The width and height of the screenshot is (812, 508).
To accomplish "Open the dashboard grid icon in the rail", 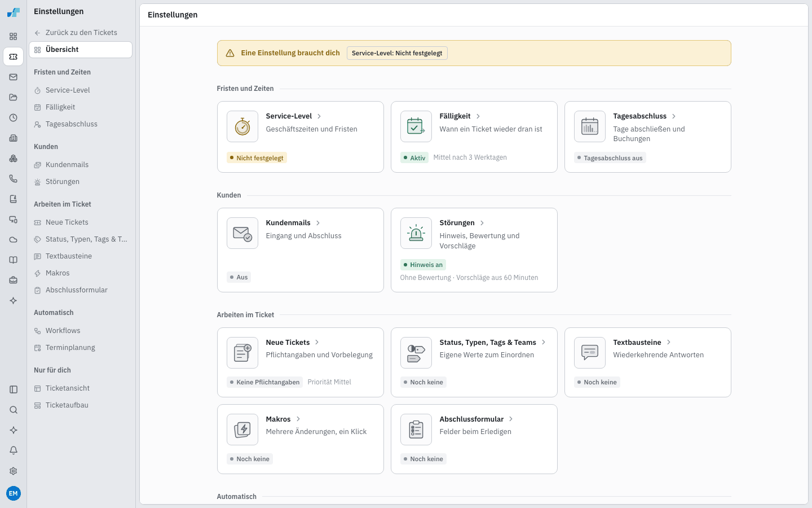I will (x=14, y=36).
